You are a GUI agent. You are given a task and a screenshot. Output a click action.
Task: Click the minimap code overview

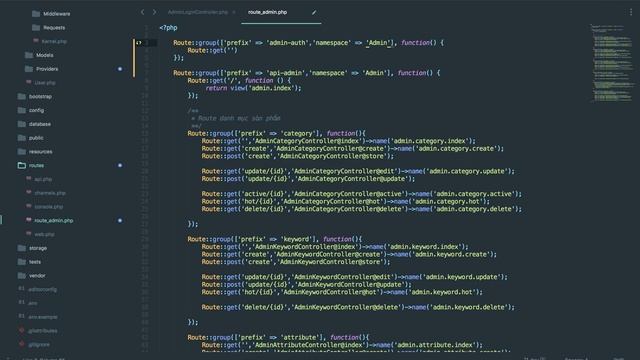(612, 63)
